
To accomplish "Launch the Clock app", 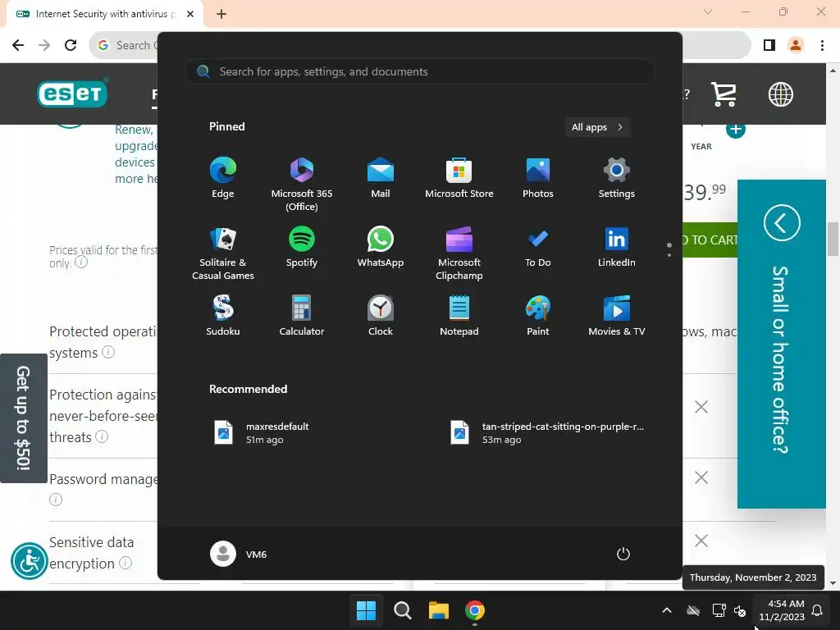I will 381,316.
